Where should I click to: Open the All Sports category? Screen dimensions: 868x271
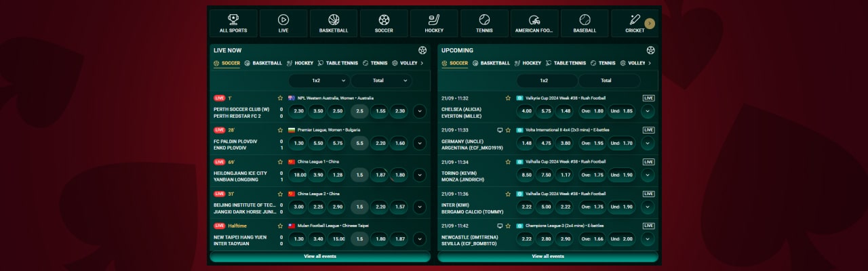pos(233,23)
